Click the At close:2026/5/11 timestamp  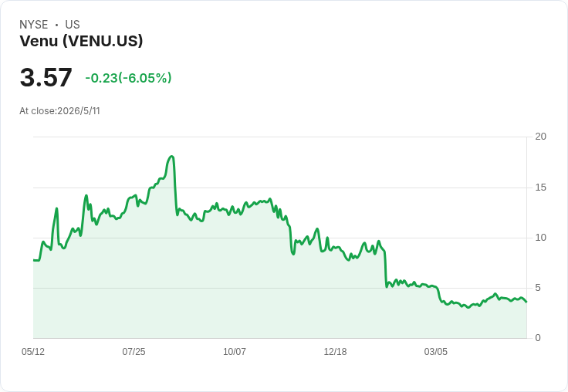(59, 111)
